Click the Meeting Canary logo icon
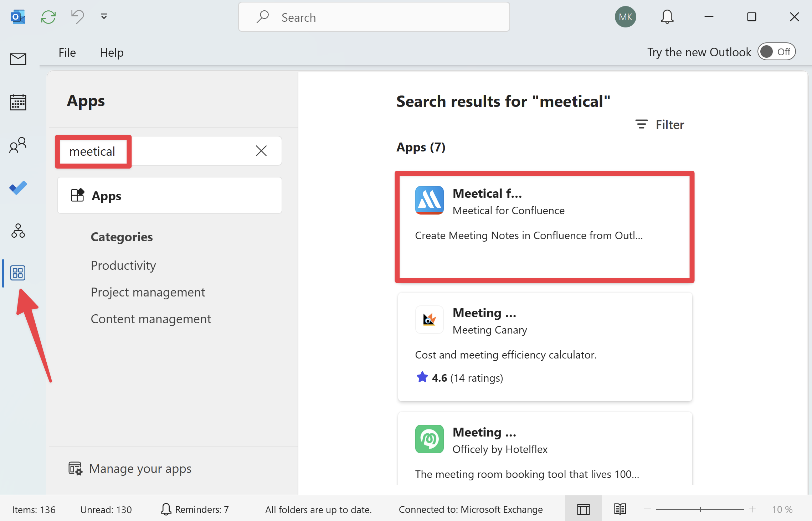The width and height of the screenshot is (812, 521). click(x=430, y=320)
